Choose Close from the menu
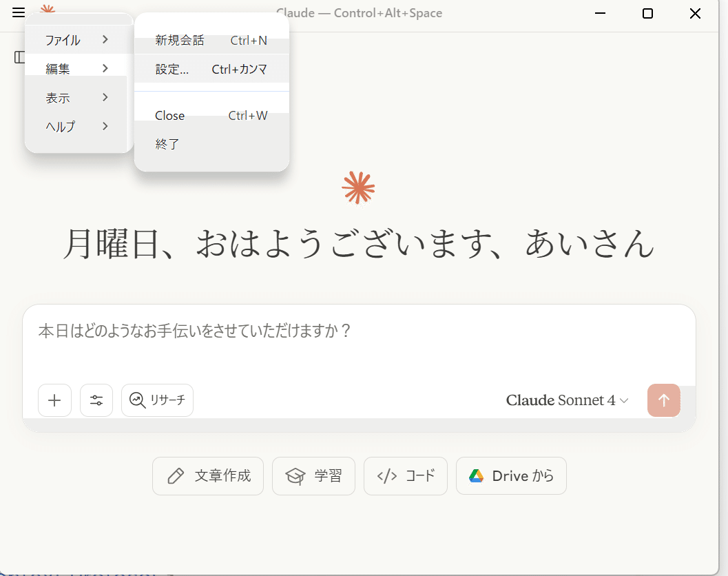Image resolution: width=728 pixels, height=576 pixels. pos(169,115)
